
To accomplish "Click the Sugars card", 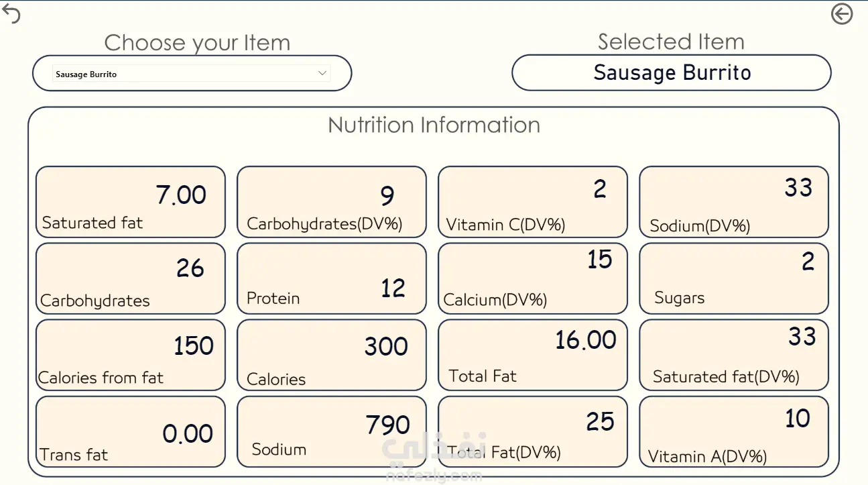I will click(x=734, y=278).
